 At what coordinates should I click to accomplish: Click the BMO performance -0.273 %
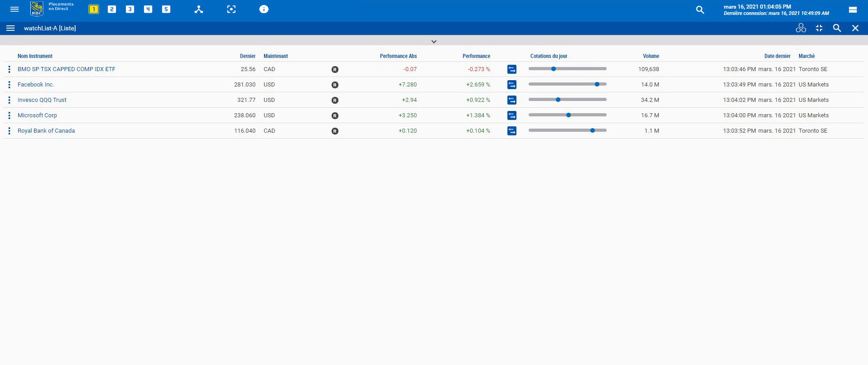click(x=479, y=69)
